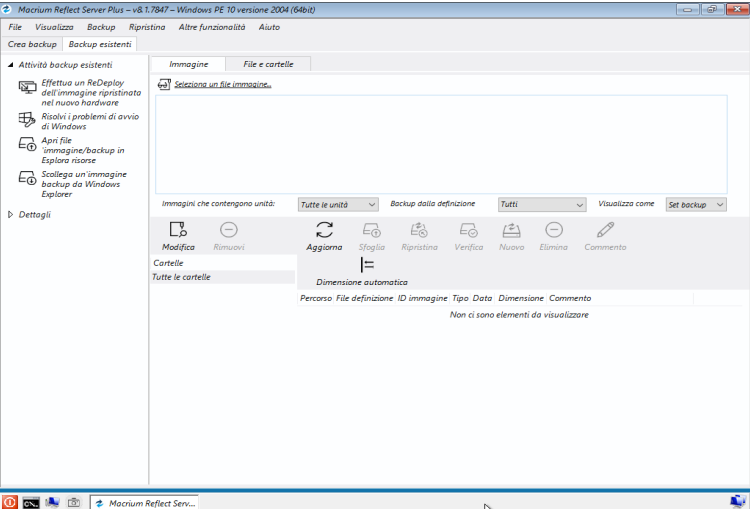Click the Commento pencil icon
750x509 pixels.
click(x=605, y=230)
